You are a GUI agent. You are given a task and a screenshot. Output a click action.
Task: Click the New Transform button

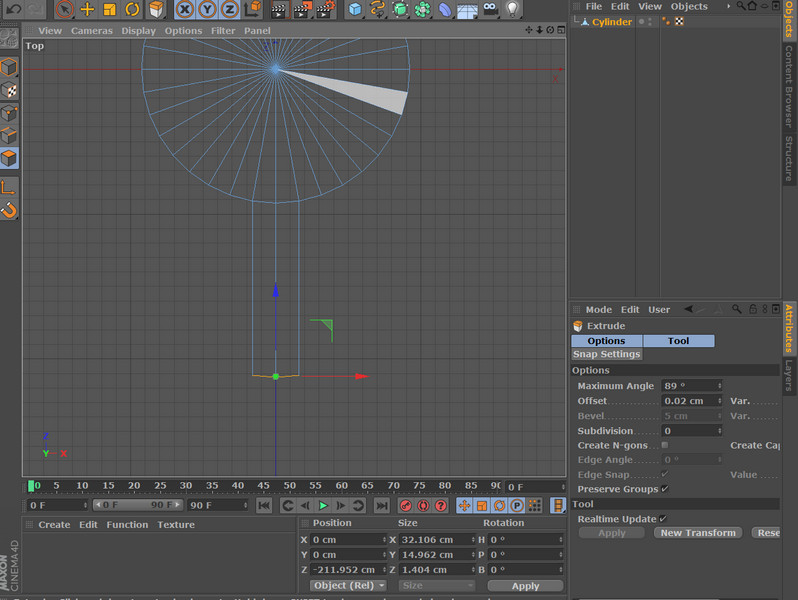point(698,533)
